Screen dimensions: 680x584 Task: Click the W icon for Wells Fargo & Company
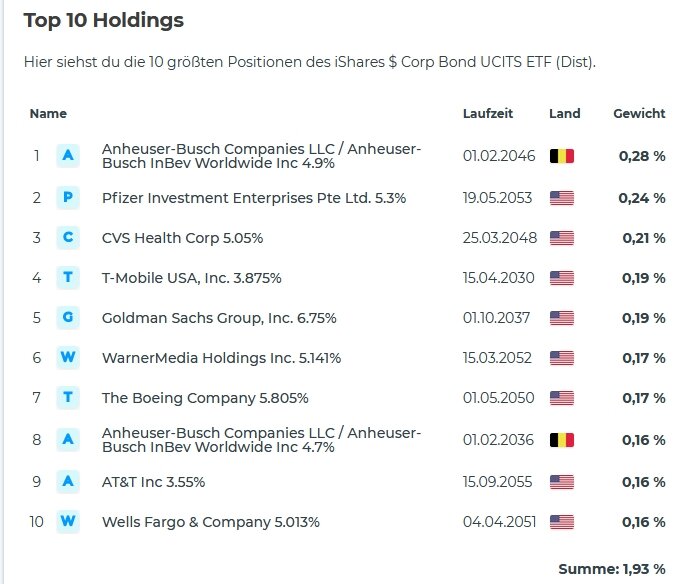coord(68,522)
